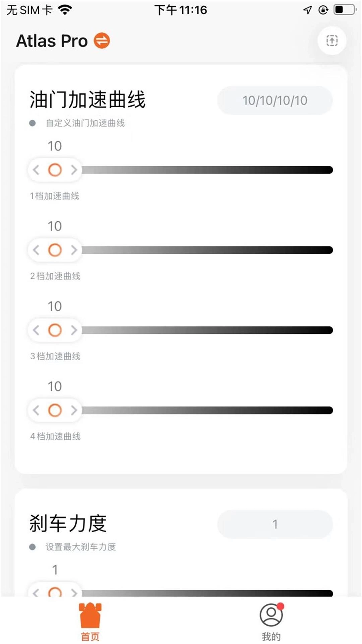
Task: Decrease 2档加速曲线 value with left arrow
Action: 36,250
